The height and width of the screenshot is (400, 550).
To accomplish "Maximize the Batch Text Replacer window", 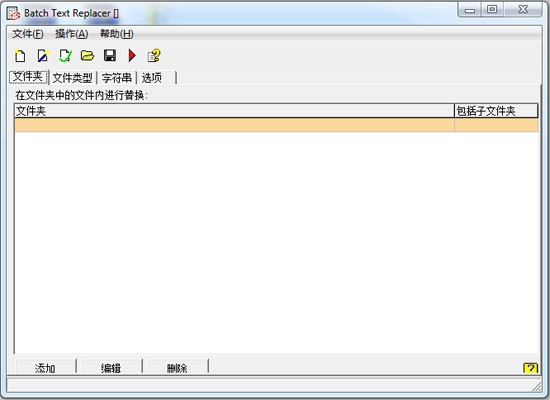I will pos(492,10).
